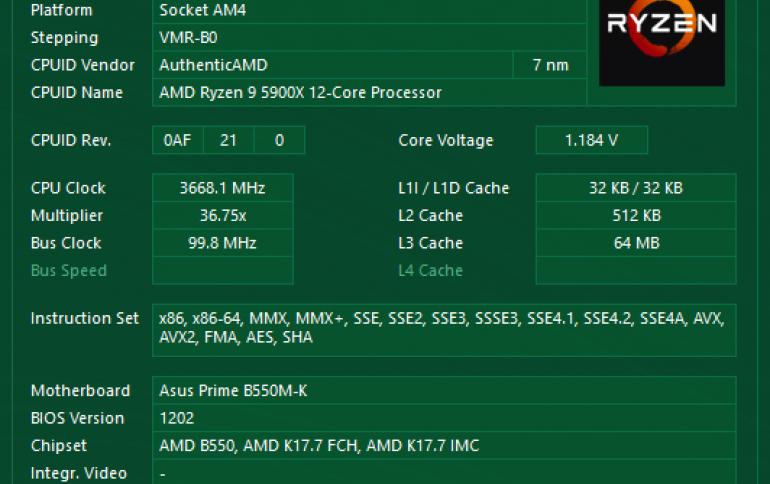Click the greyed L4 Cache label
The image size is (770, 484).
coord(431,270)
